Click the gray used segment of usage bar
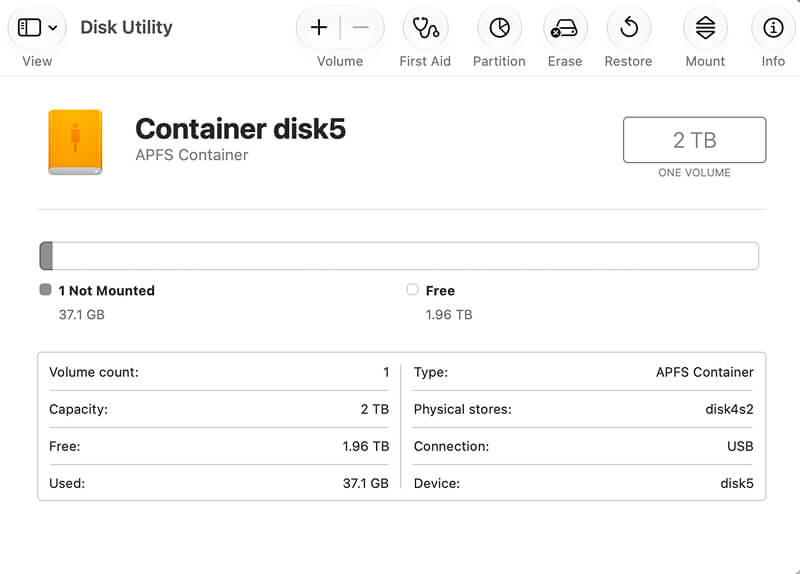 pyautogui.click(x=46, y=256)
